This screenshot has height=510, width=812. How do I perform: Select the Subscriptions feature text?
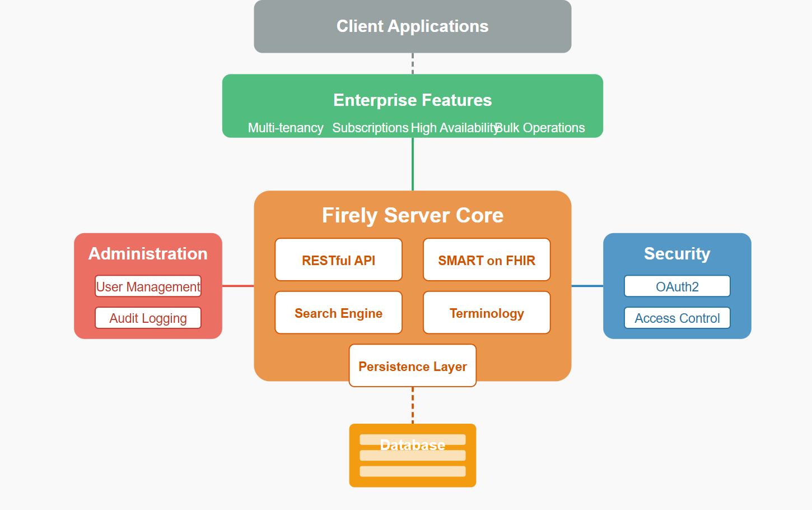(370, 128)
